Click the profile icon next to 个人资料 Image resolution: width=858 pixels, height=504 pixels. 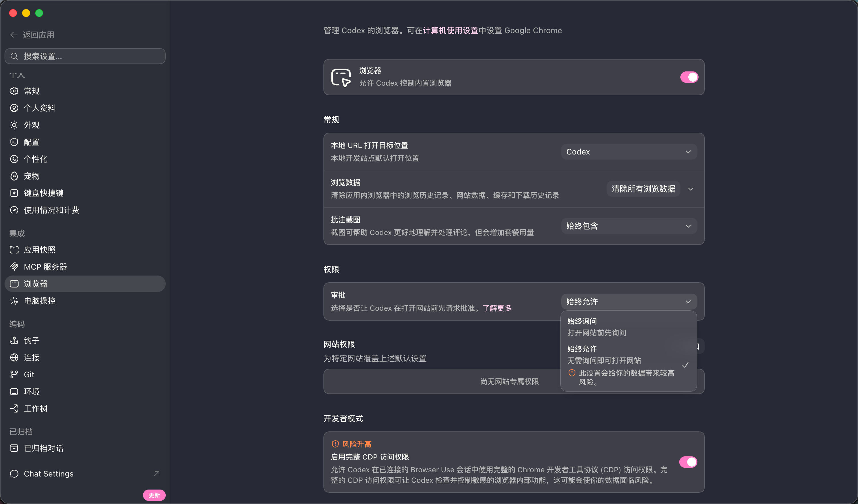14,108
